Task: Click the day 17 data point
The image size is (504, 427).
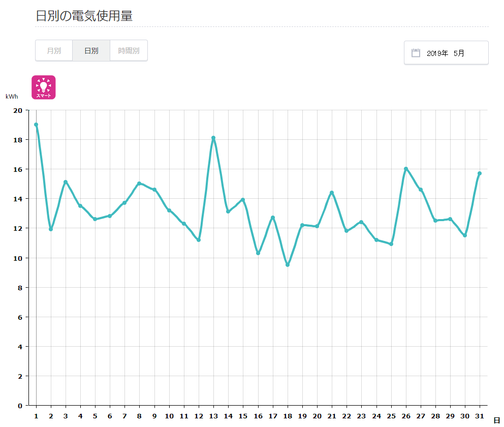Action: (x=273, y=218)
